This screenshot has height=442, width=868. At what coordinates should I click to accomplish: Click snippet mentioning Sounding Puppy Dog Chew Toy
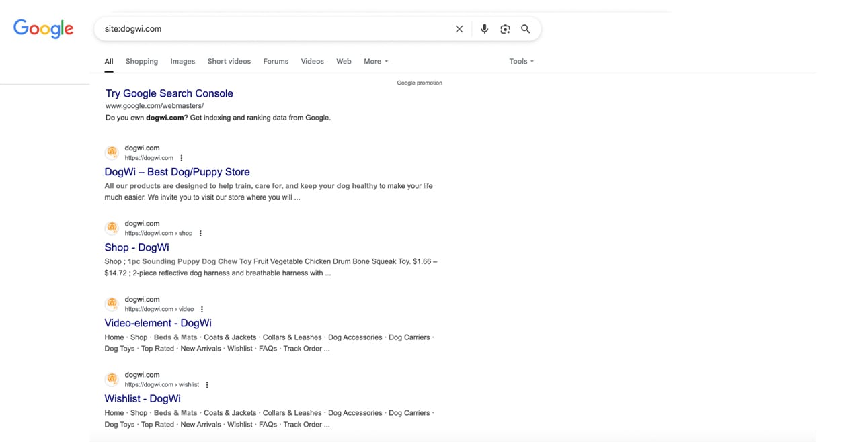coord(271,267)
